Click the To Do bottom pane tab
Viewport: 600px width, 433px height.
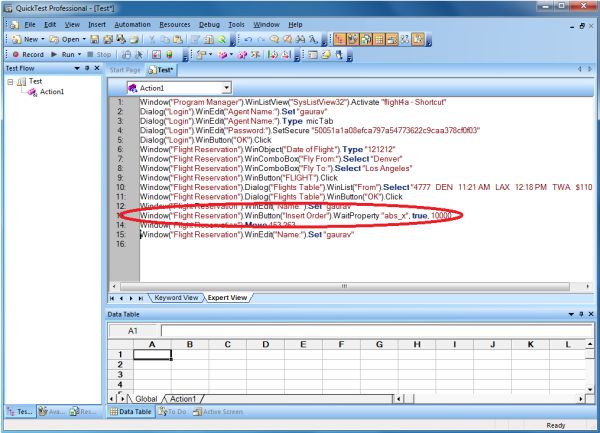point(172,412)
